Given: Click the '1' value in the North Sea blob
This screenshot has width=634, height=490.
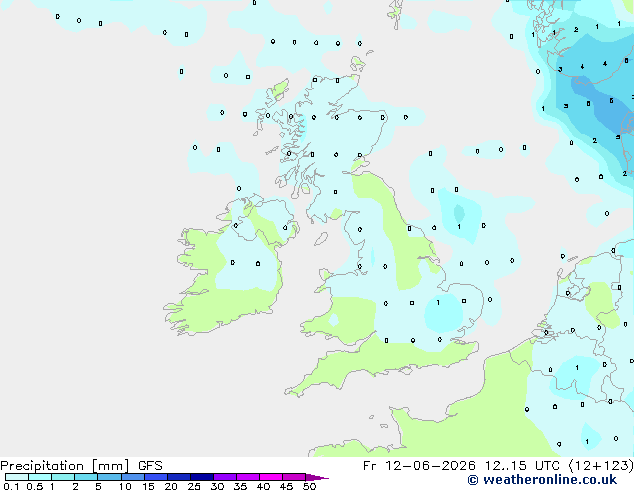Looking at the screenshot, I should point(459,227).
